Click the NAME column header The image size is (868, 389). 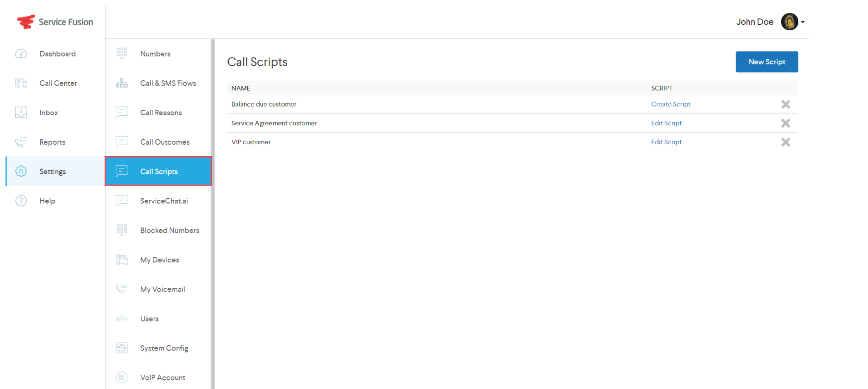240,88
